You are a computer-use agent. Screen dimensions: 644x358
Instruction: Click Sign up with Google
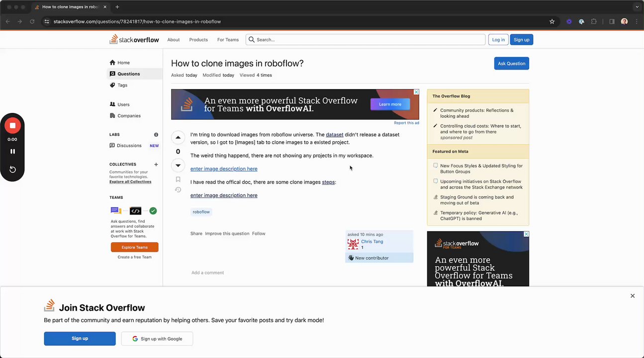point(157,339)
